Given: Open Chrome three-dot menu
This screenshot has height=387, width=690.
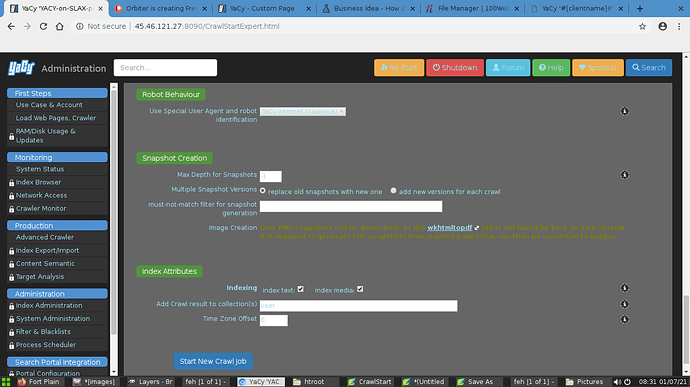Looking at the screenshot, I should pyautogui.click(x=679, y=26).
